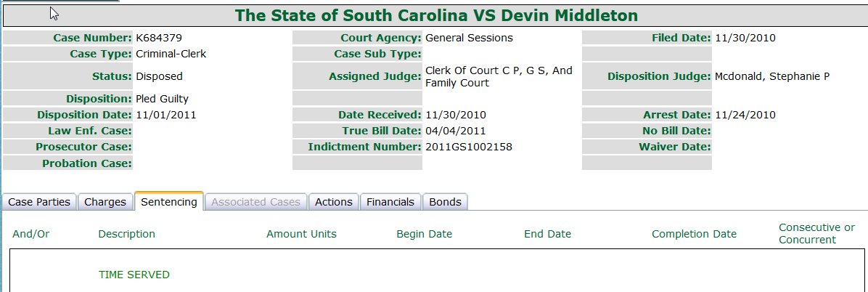The height and width of the screenshot is (292, 868).
Task: Click the Pled Guilty disposition value
Action: point(162,100)
